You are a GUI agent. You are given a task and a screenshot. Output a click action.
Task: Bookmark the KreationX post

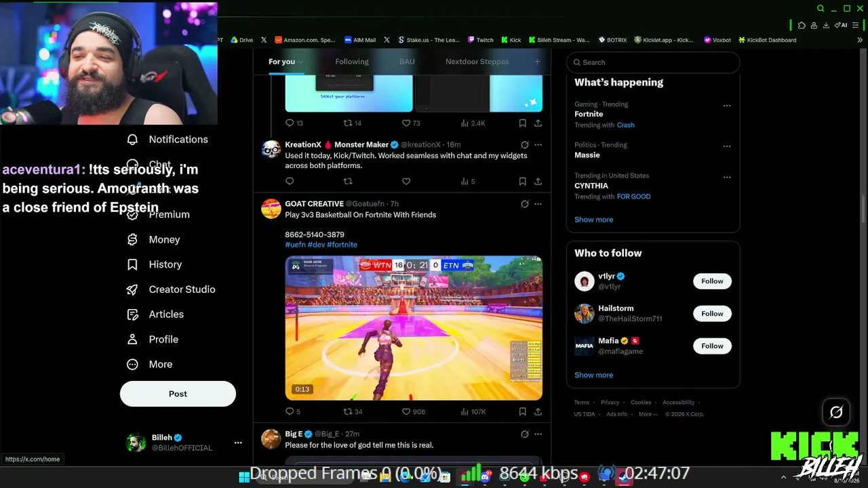click(522, 182)
